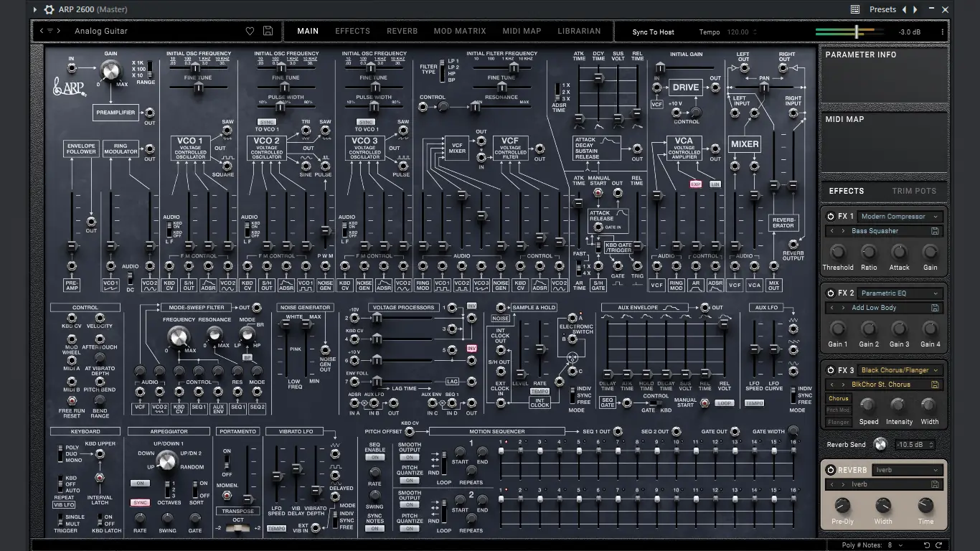Screen dimensions: 980x551
Task: Click the next preset arrow beside Presets
Action: tap(916, 9)
